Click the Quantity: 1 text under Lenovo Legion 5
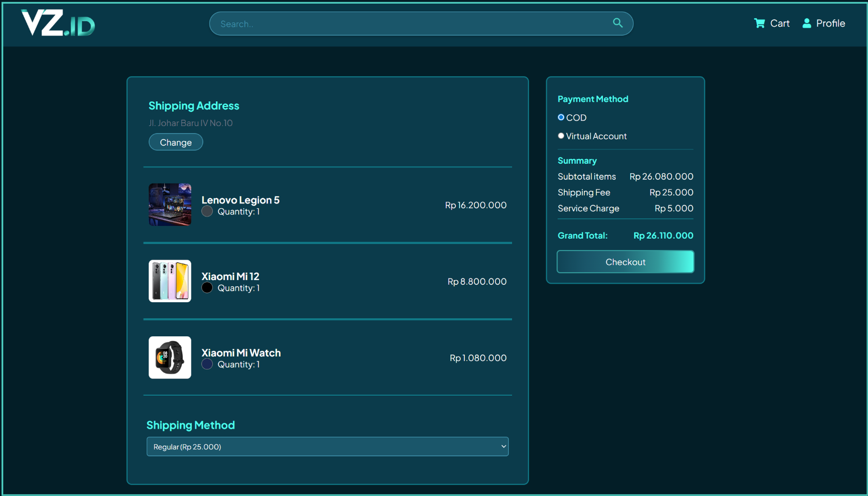The width and height of the screenshot is (868, 496). (239, 212)
